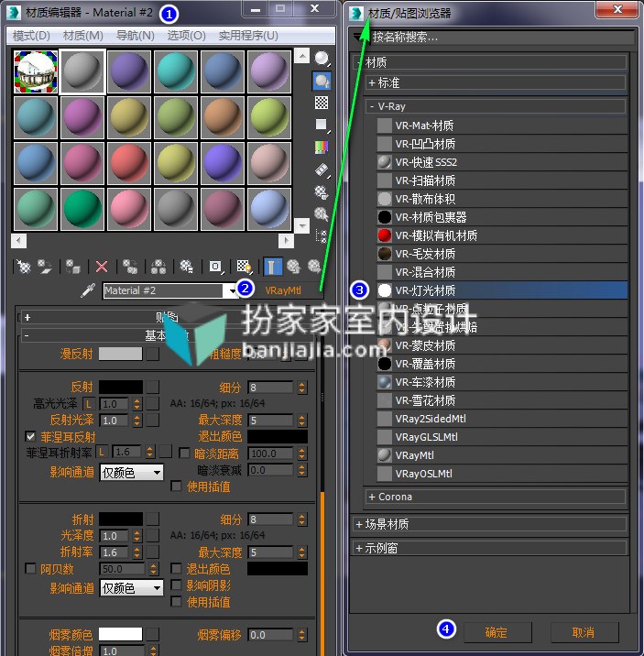Enable refraction 退出颜色 checkbox
Viewport: 644px width, 656px height.
176,569
